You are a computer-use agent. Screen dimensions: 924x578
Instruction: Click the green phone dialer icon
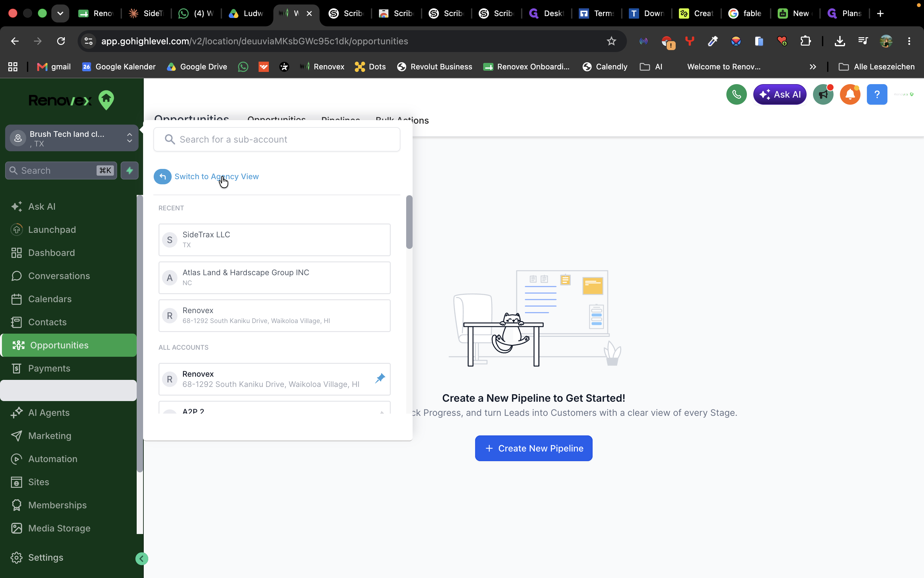(x=736, y=94)
